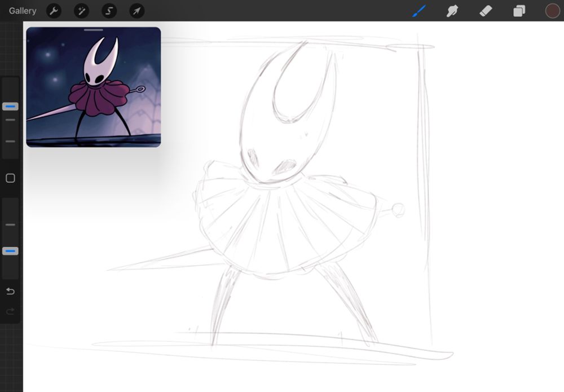564x392 pixels.
Task: Undo the last stroke
Action: click(x=10, y=291)
